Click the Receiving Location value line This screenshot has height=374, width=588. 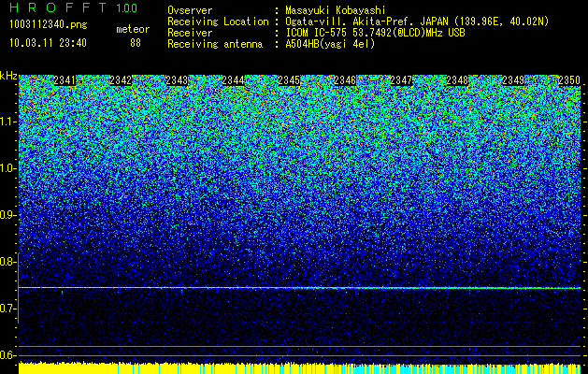coord(417,22)
